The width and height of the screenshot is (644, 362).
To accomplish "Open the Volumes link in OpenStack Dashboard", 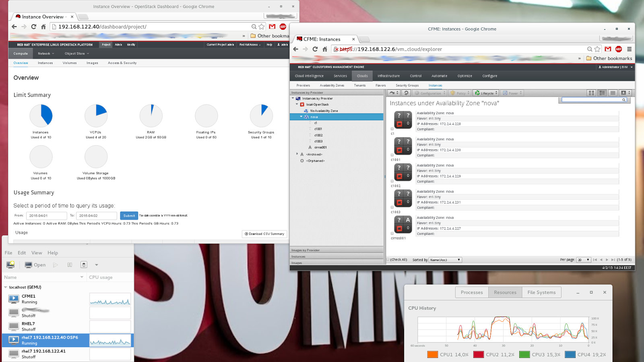I will pyautogui.click(x=70, y=63).
